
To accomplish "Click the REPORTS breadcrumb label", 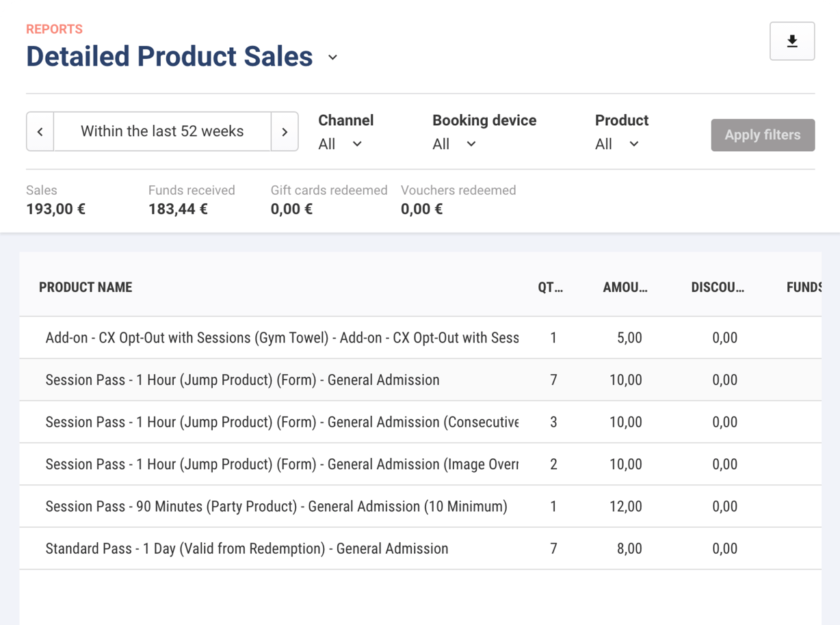I will click(53, 29).
